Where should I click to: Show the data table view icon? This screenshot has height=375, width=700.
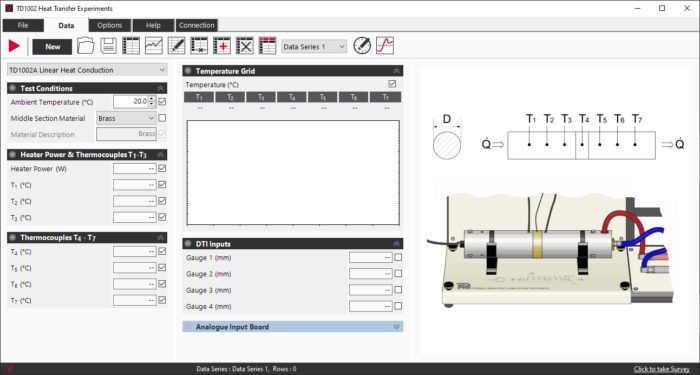pos(131,46)
